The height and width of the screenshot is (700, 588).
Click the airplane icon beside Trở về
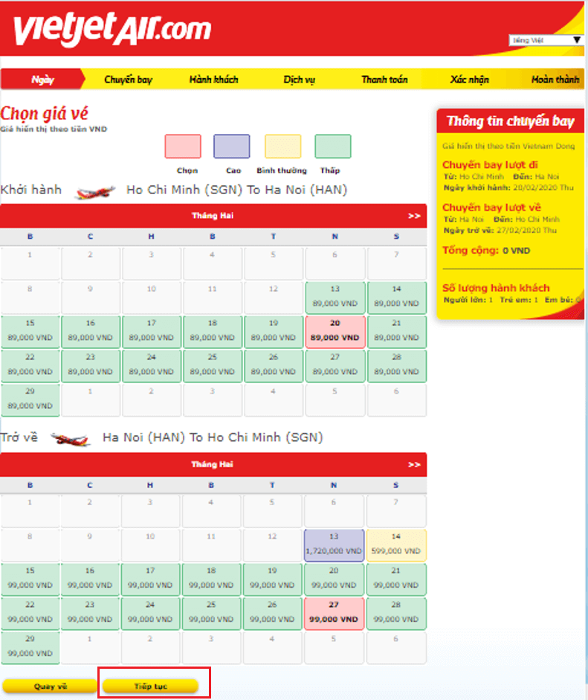(x=71, y=438)
